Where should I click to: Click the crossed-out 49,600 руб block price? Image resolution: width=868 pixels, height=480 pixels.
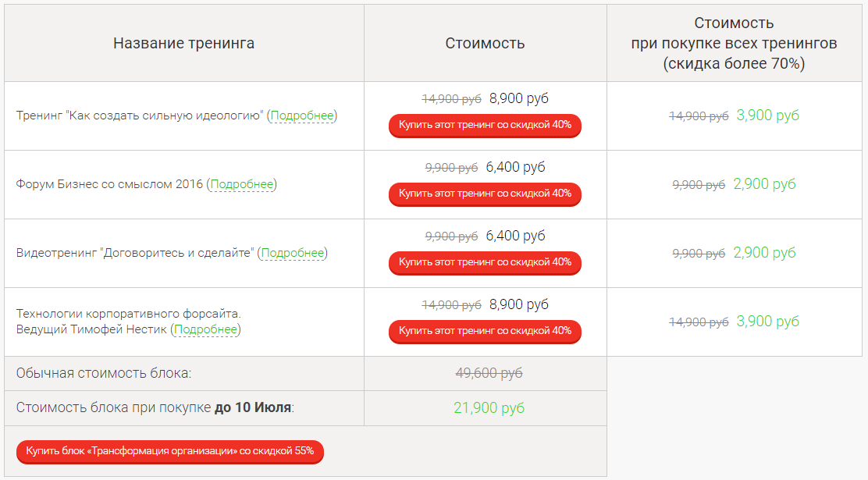[x=489, y=374]
